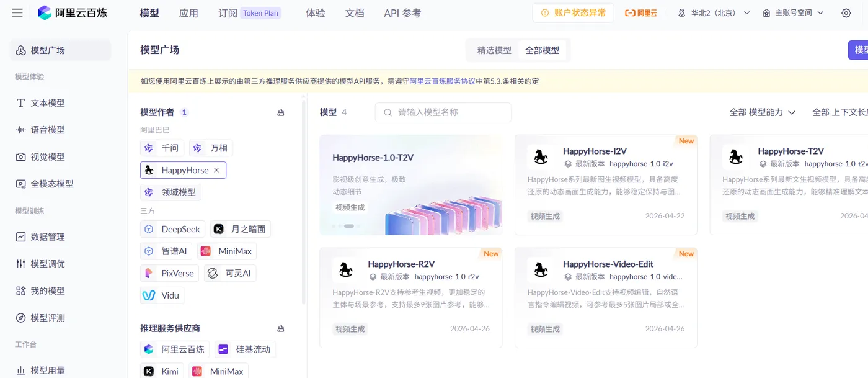Open 全部 模型能力 filter dropdown
The height and width of the screenshot is (378, 868).
[762, 112]
